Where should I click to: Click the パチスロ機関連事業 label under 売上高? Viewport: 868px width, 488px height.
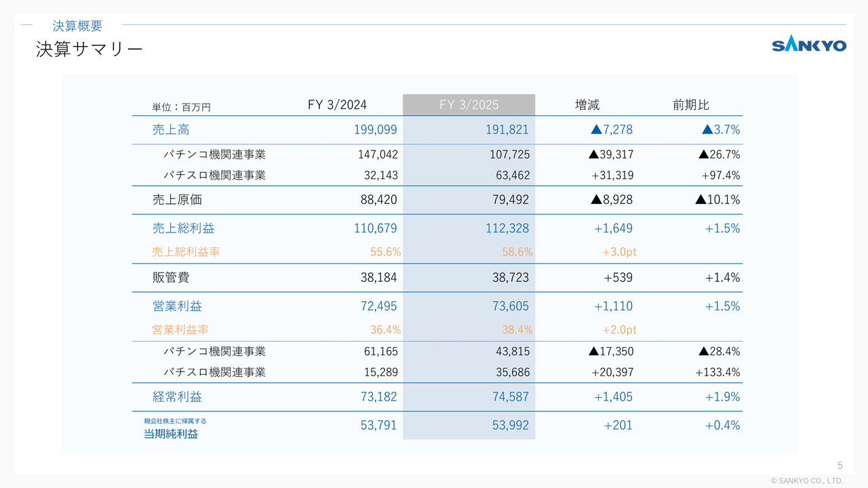tap(214, 176)
